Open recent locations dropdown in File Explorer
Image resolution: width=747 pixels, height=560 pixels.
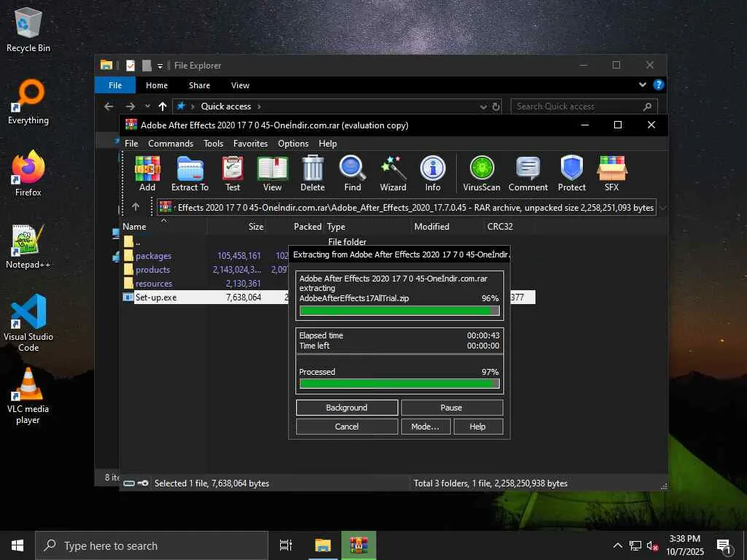click(147, 106)
